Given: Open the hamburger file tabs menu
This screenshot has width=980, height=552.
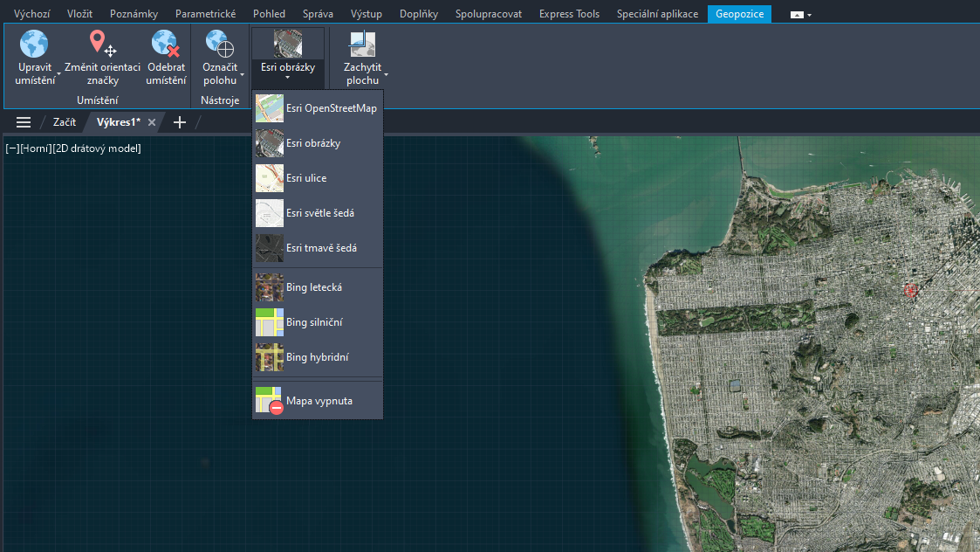Looking at the screenshot, I should coord(24,122).
